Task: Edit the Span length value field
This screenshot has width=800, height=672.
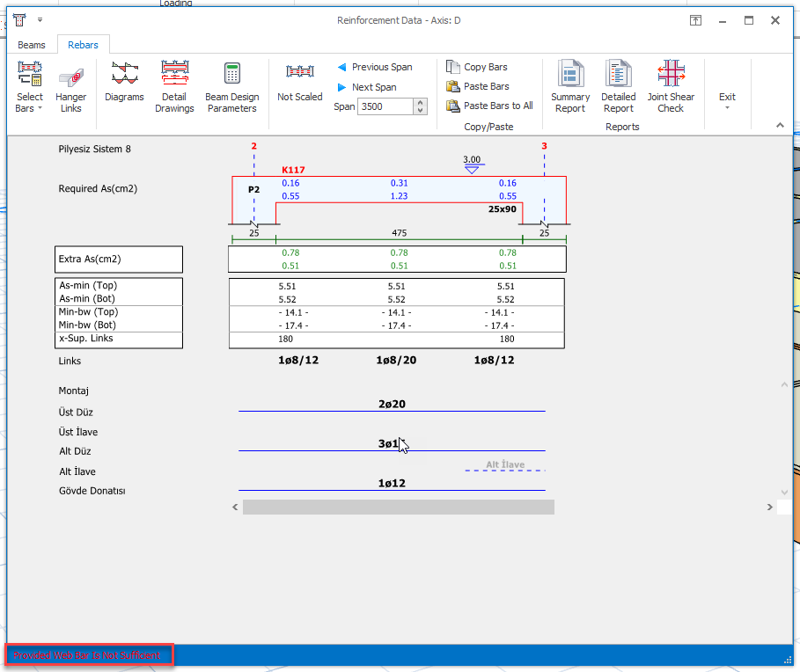Action: (x=387, y=105)
